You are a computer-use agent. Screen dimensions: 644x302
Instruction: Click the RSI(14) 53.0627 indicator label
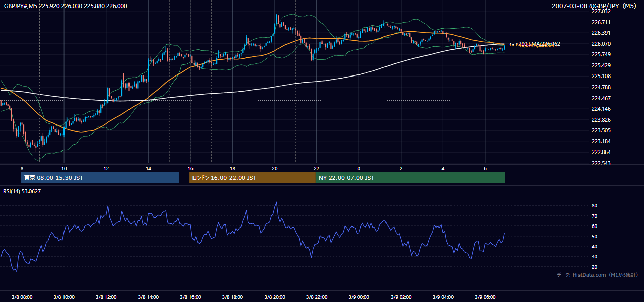[22, 191]
